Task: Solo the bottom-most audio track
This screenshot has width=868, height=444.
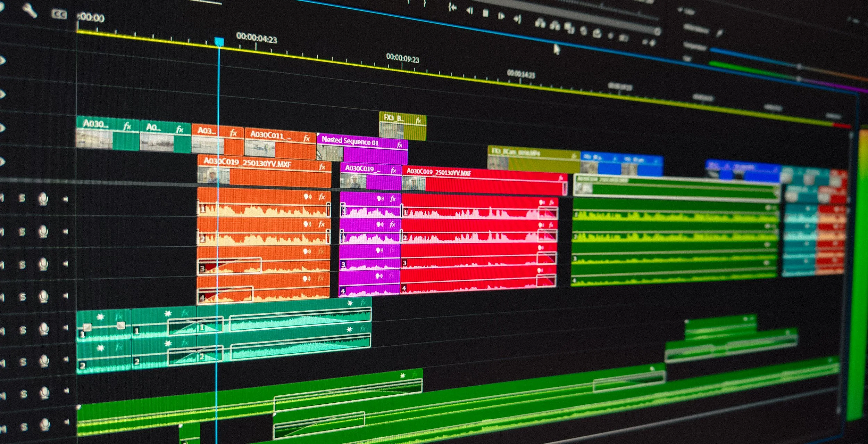Action: coord(24,427)
